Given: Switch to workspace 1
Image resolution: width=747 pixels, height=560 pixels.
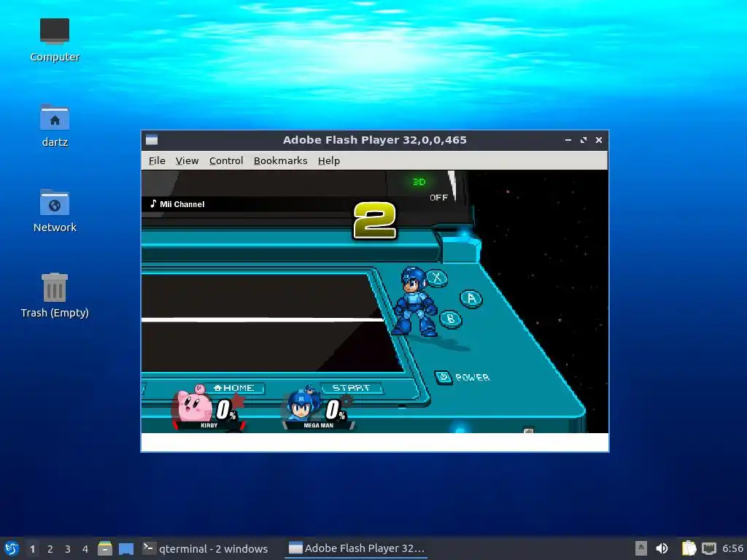Looking at the screenshot, I should (32, 549).
